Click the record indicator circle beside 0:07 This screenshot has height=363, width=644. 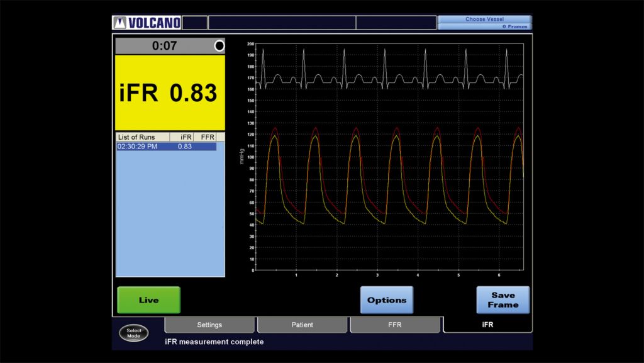(x=219, y=45)
